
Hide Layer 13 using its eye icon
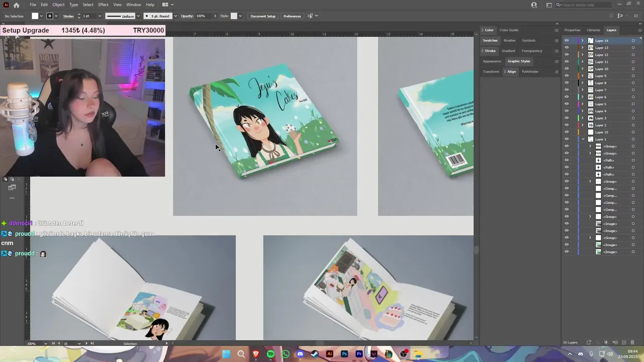(x=567, y=48)
